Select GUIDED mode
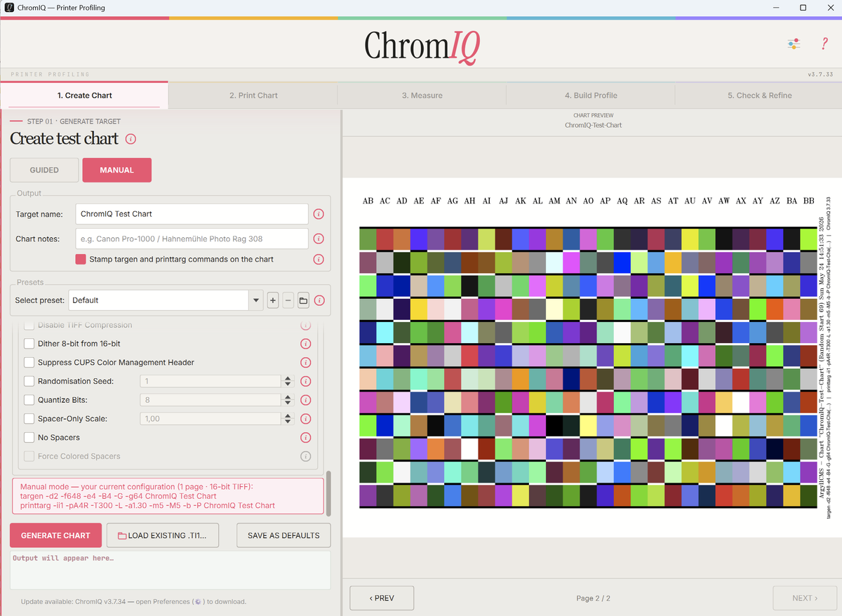This screenshot has height=616, width=842. click(44, 170)
